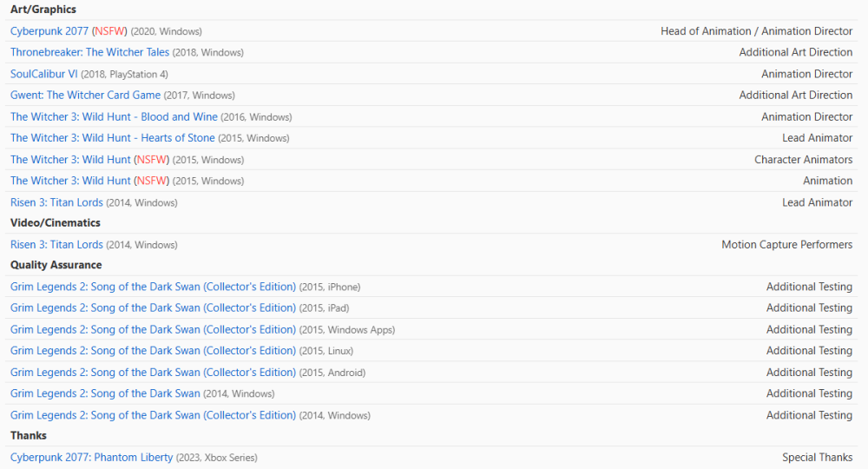
Task: Click '(2015, Android)' platform text
Action: (332, 373)
